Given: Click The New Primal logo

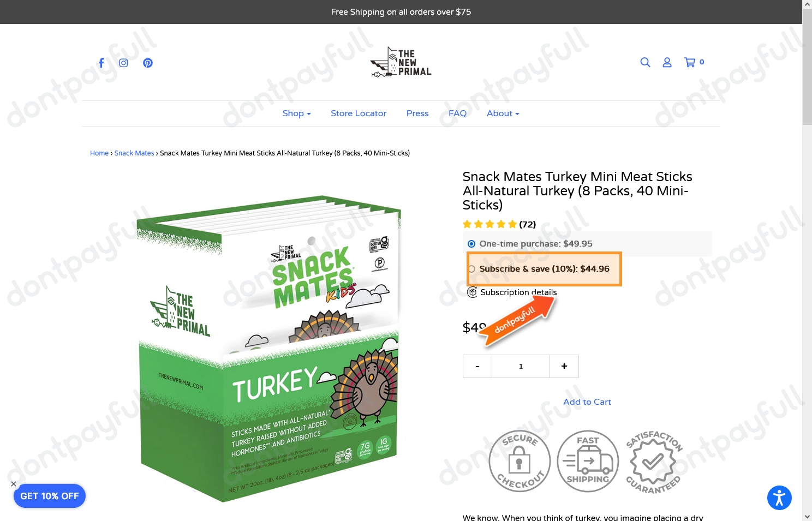Looking at the screenshot, I should pyautogui.click(x=401, y=62).
